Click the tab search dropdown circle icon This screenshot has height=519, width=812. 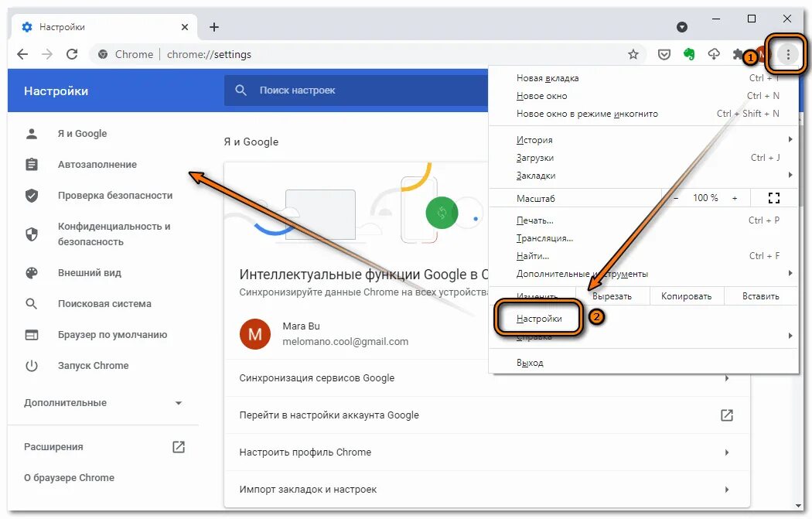pyautogui.click(x=682, y=27)
